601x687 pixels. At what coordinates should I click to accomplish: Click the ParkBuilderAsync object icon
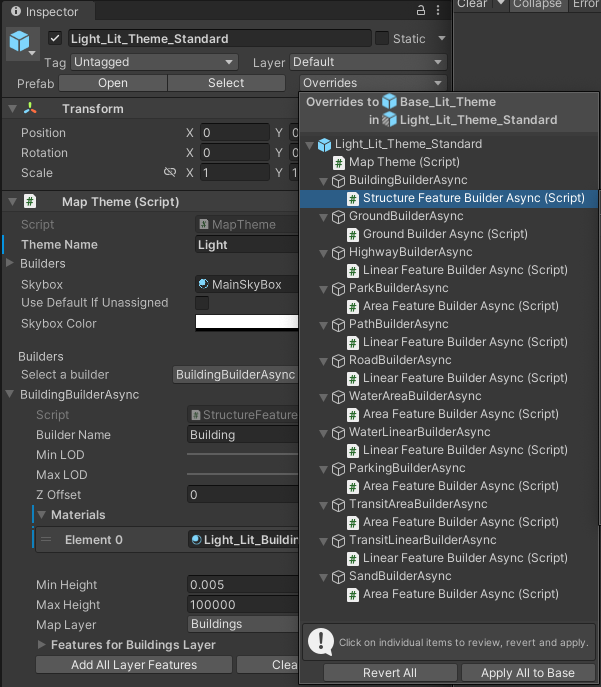coord(338,288)
